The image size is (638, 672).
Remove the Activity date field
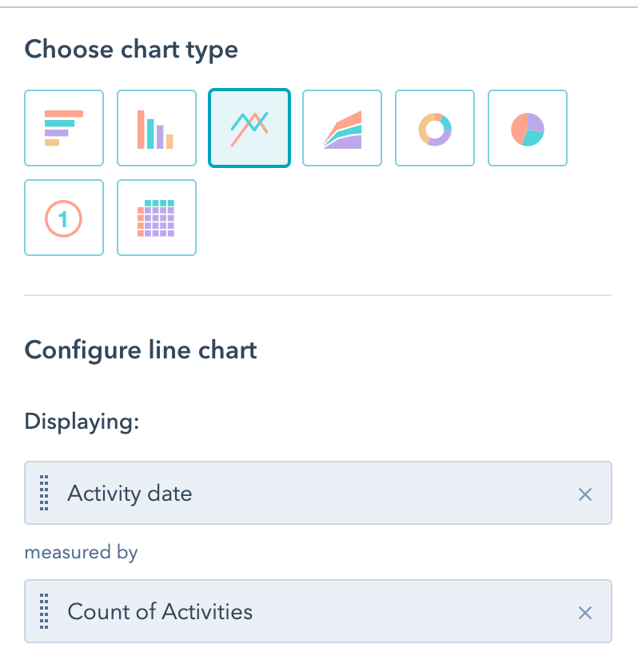[585, 494]
